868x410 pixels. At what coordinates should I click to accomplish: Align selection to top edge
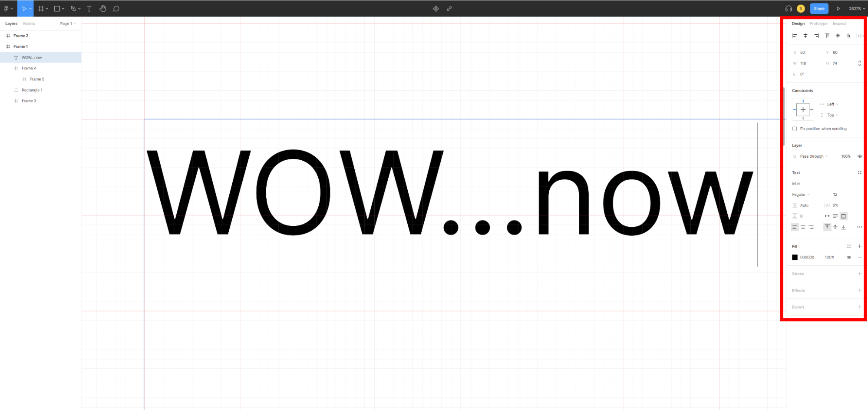(827, 36)
